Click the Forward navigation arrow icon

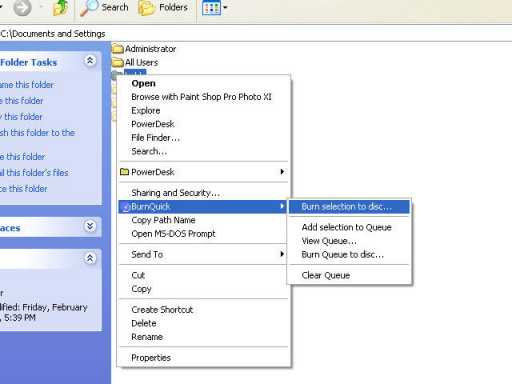pos(22,8)
